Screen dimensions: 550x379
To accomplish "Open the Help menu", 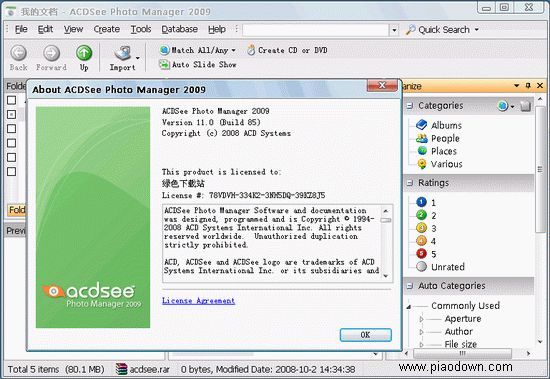I will (217, 29).
